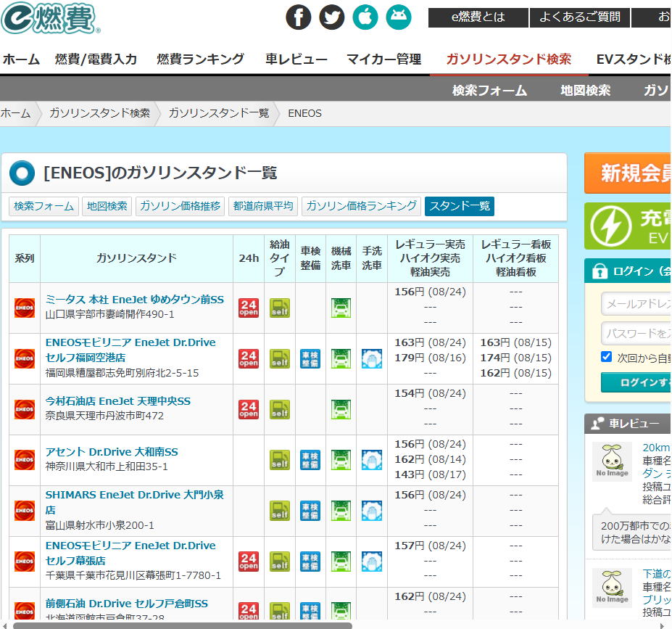Click 車検整備 icon in セルフ幕張店 row
Viewport: 672px width, 629px height.
pos(310,562)
